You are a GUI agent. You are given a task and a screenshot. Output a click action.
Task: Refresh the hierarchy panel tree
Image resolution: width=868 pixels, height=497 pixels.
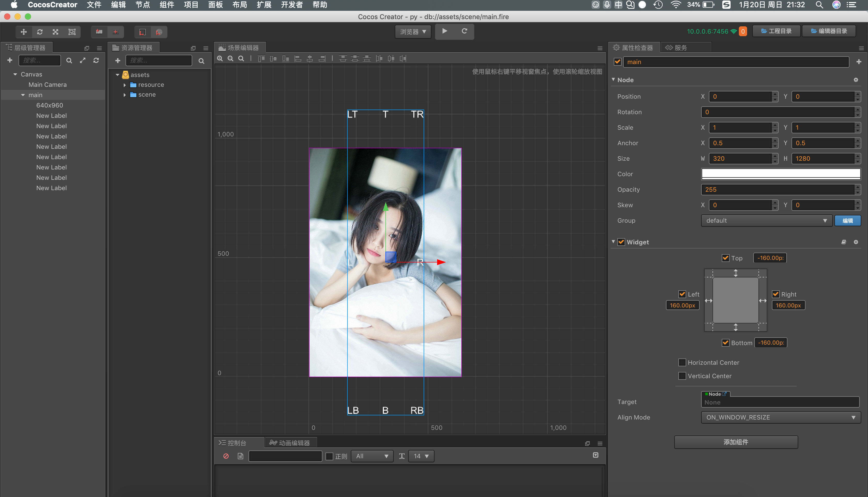(96, 60)
